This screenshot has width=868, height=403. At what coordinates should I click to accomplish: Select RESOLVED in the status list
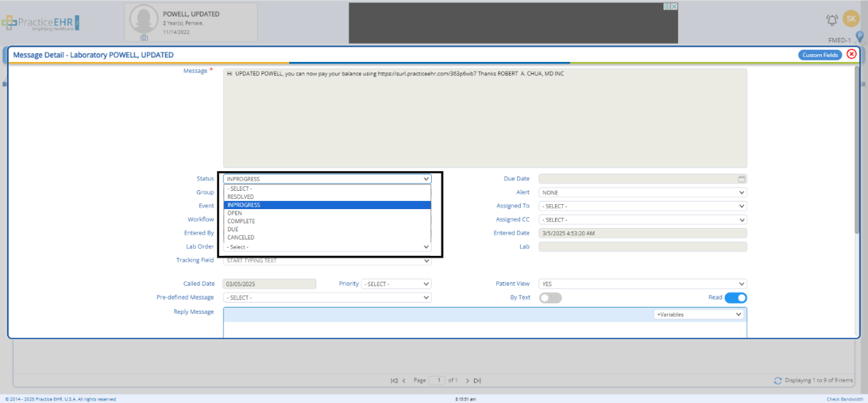tap(327, 196)
